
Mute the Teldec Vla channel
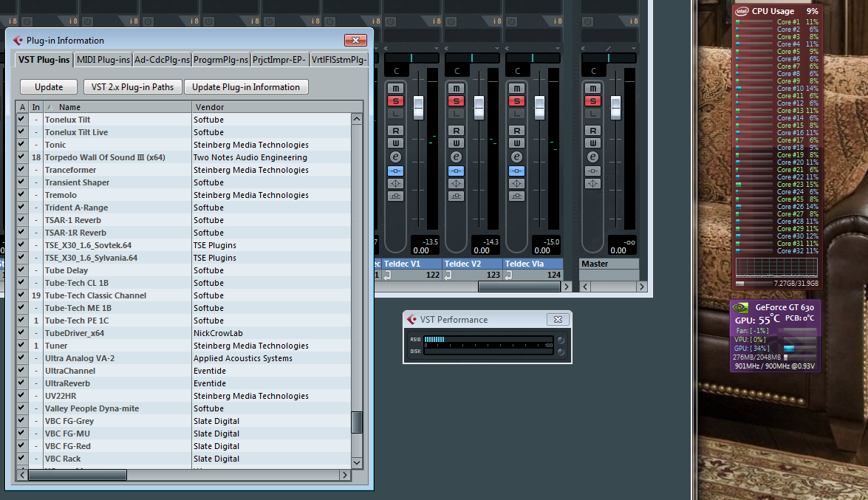pos(516,89)
